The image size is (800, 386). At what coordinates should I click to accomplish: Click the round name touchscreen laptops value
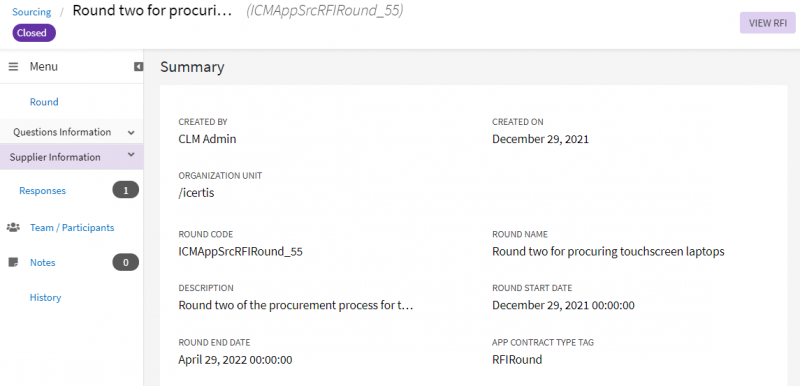(x=608, y=251)
